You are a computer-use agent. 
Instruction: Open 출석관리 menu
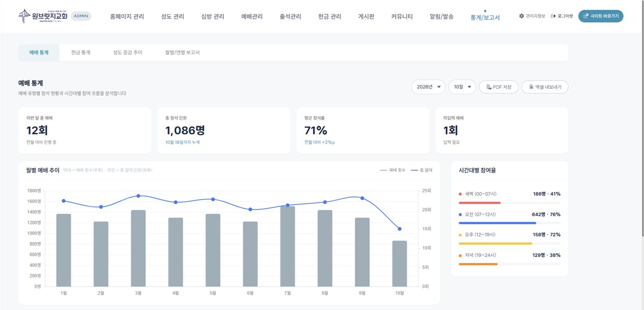click(290, 17)
